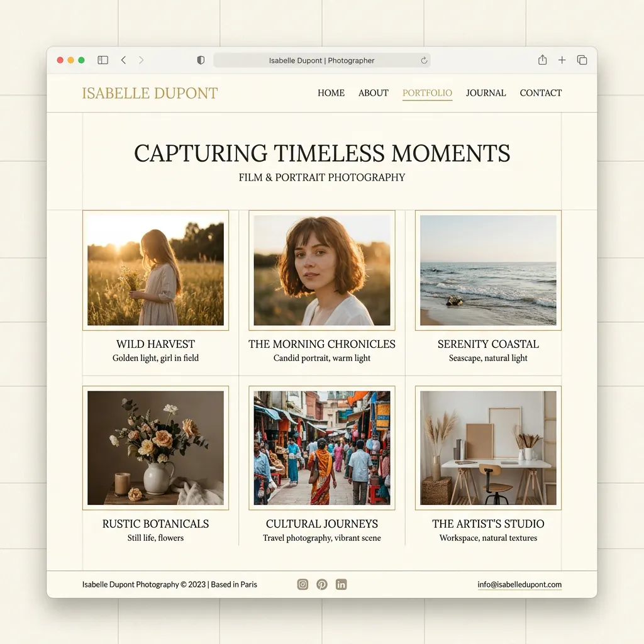Close the window with the red button
Screen dimensions: 644x644
(x=60, y=60)
